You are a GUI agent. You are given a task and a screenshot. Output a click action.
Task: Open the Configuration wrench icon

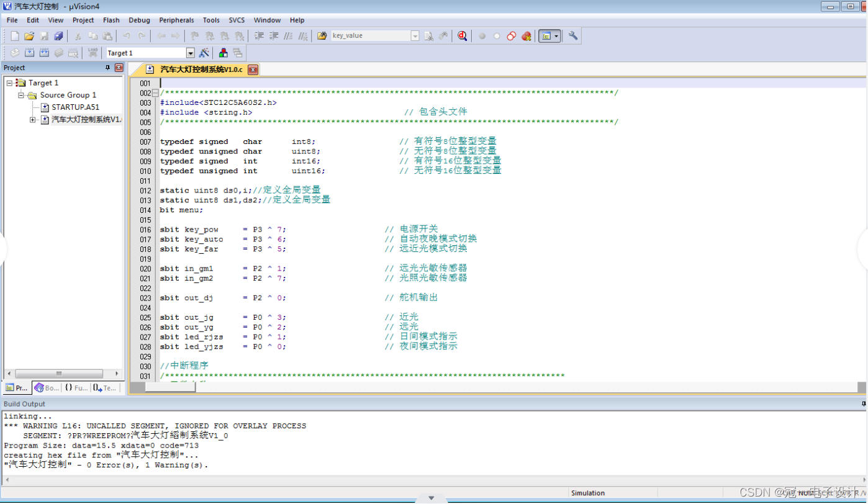point(573,36)
